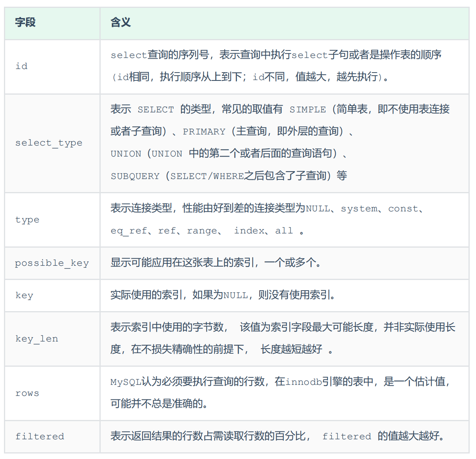Screen dimensions: 476x459
Task: Click the description starting '表示索引中使用的字节数'
Action: pos(283,338)
